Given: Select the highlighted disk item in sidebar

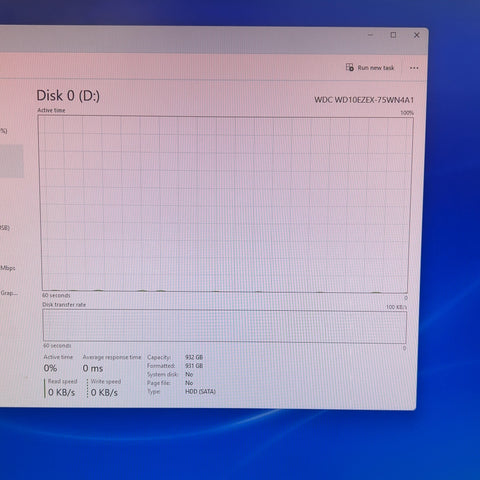Looking at the screenshot, I should click(12, 161).
